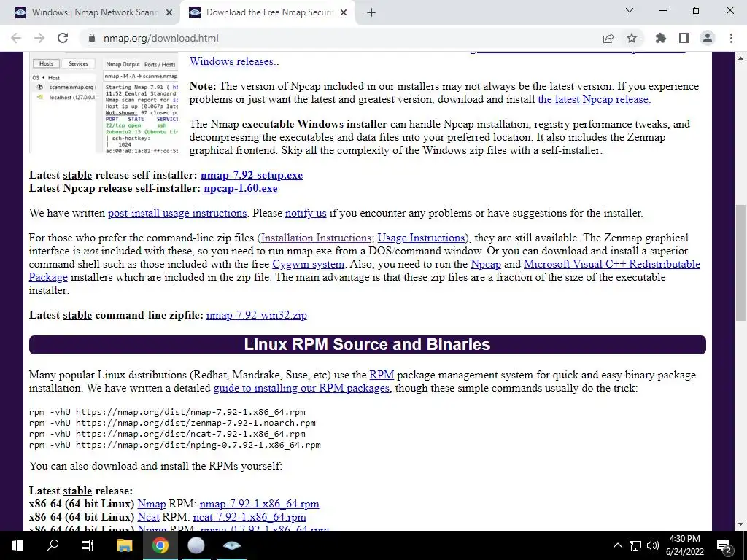Screen dimensions: 747x560
Task: Click the scrollbar up arrow
Action: (x=740, y=58)
